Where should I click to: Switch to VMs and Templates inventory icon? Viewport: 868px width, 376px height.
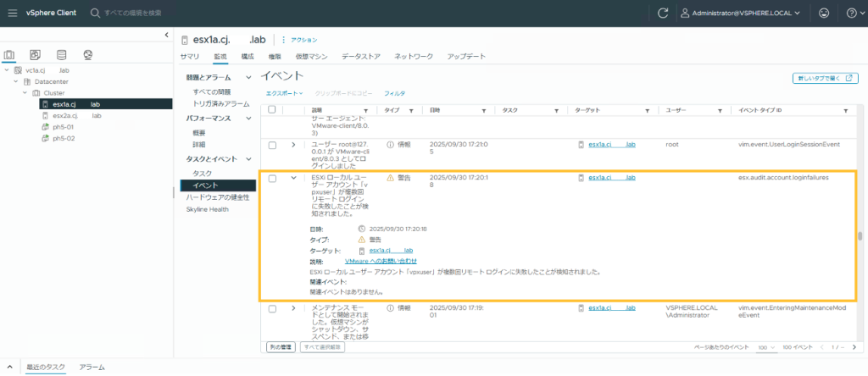click(36, 55)
